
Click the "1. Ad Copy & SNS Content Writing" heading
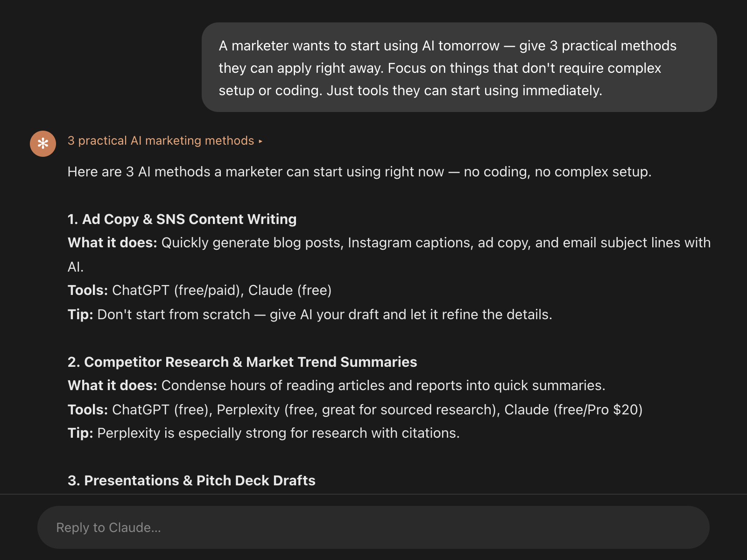pyautogui.click(x=182, y=219)
